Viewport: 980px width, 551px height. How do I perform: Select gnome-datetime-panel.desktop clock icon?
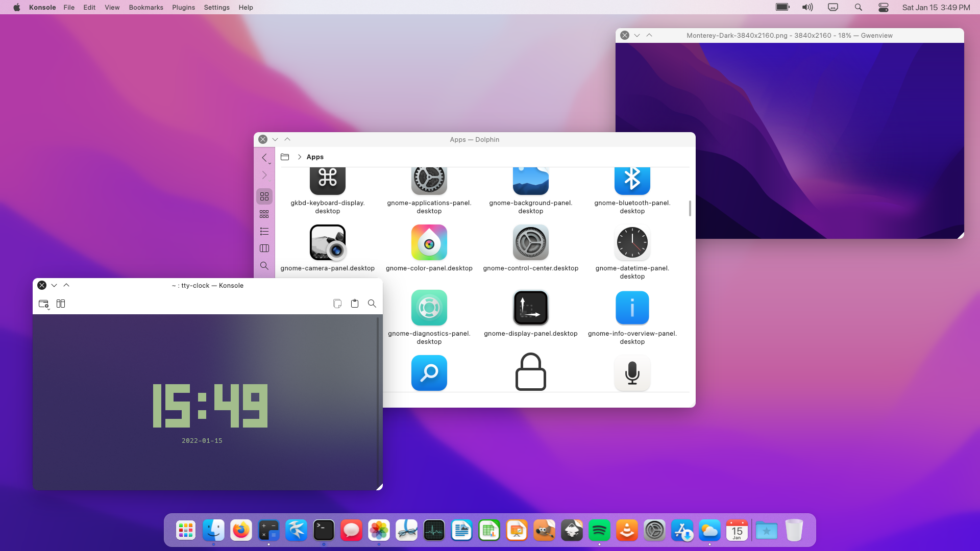632,243
